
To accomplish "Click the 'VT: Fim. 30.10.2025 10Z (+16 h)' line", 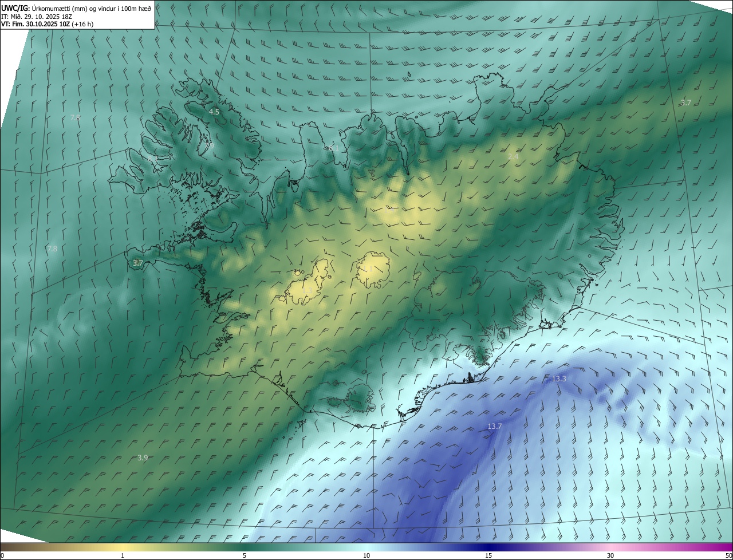I will pos(47,24).
